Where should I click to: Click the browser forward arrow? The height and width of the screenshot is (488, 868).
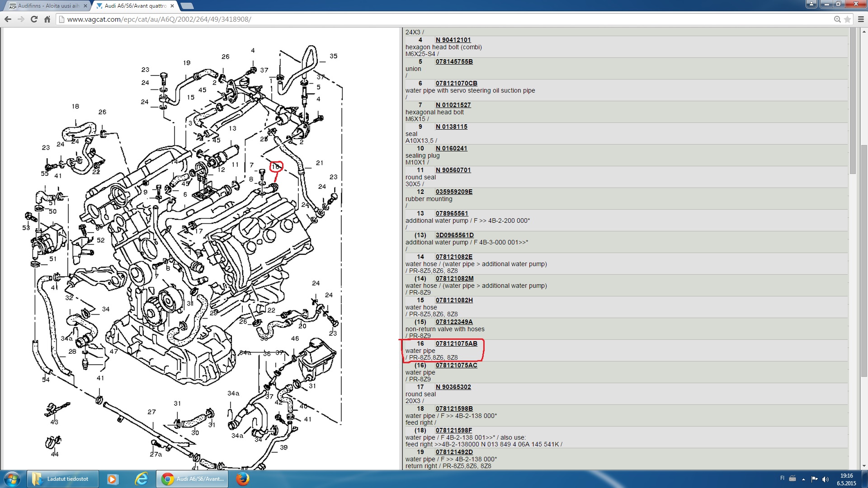[x=21, y=19]
